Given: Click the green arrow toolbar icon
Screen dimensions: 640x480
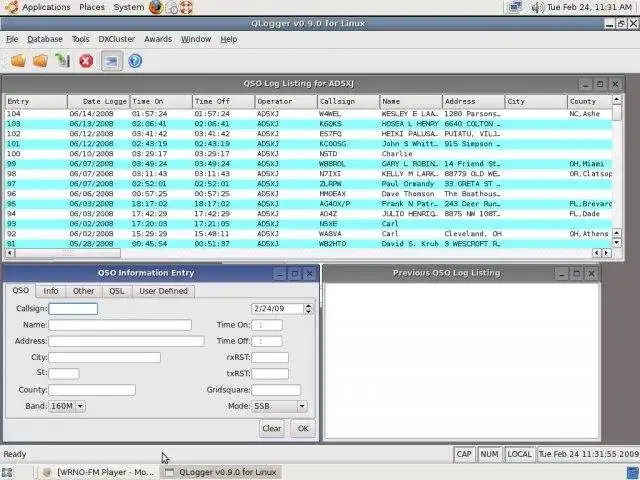Looking at the screenshot, I should (62, 61).
